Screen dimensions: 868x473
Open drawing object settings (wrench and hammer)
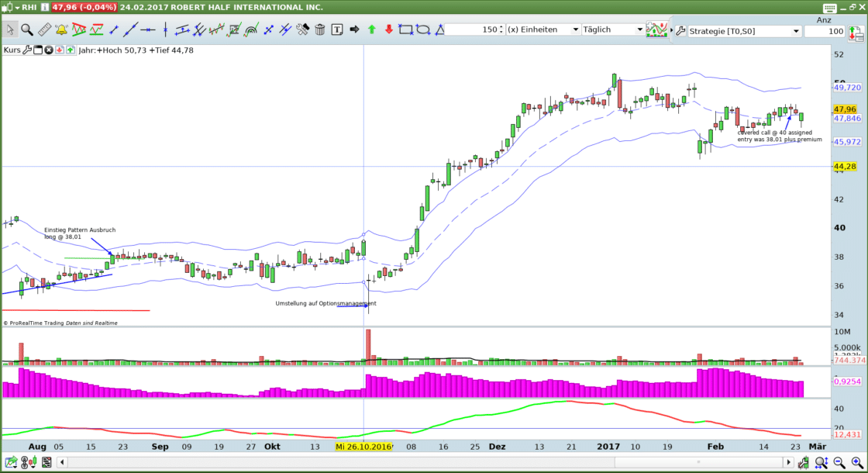(x=302, y=29)
